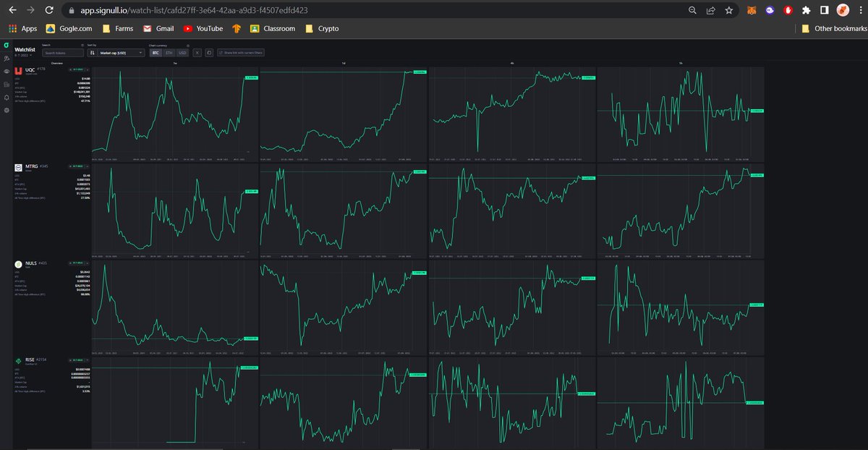Open the purple ghost wallet extension
The height and width of the screenshot is (450, 868).
(x=770, y=10)
